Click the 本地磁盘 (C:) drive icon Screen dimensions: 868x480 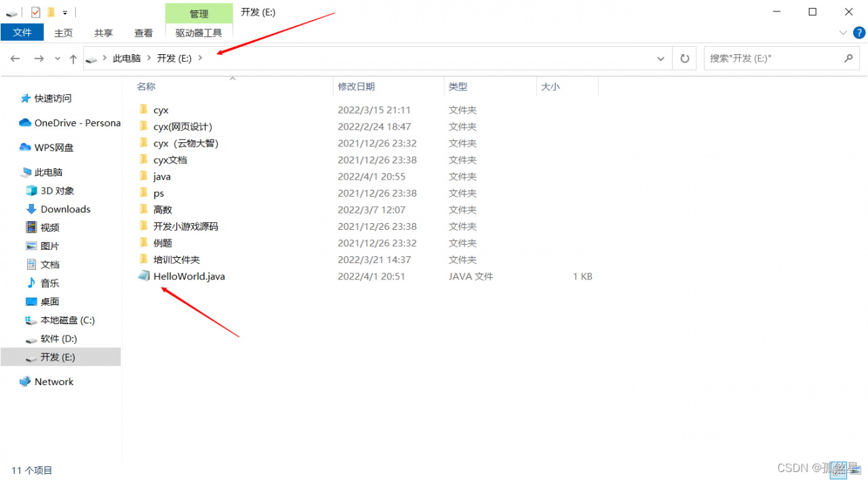31,320
